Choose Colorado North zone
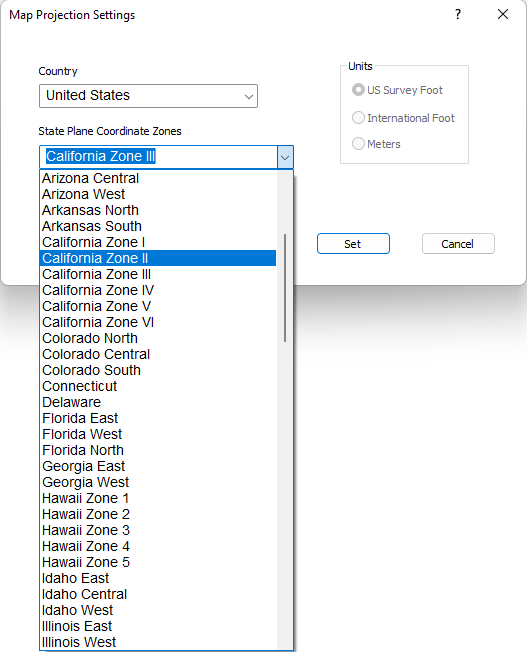Screen dimensions: 527x652 pyautogui.click(x=158, y=338)
